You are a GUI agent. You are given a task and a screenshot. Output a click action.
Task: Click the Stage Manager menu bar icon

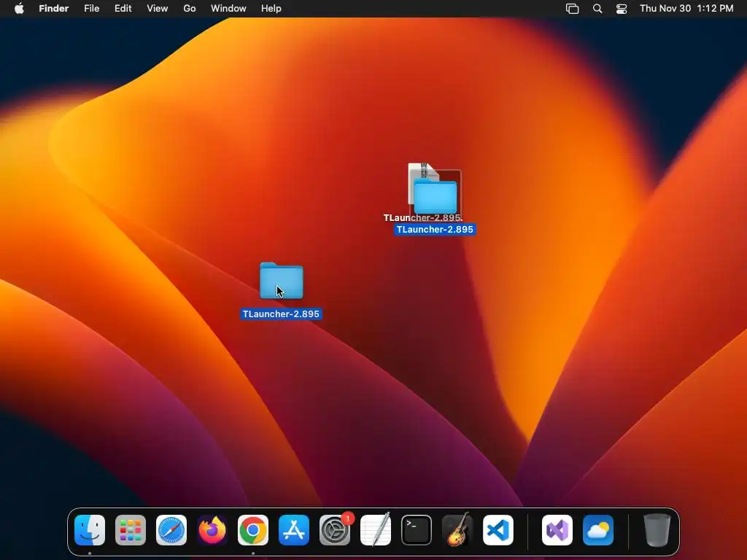pyautogui.click(x=572, y=9)
